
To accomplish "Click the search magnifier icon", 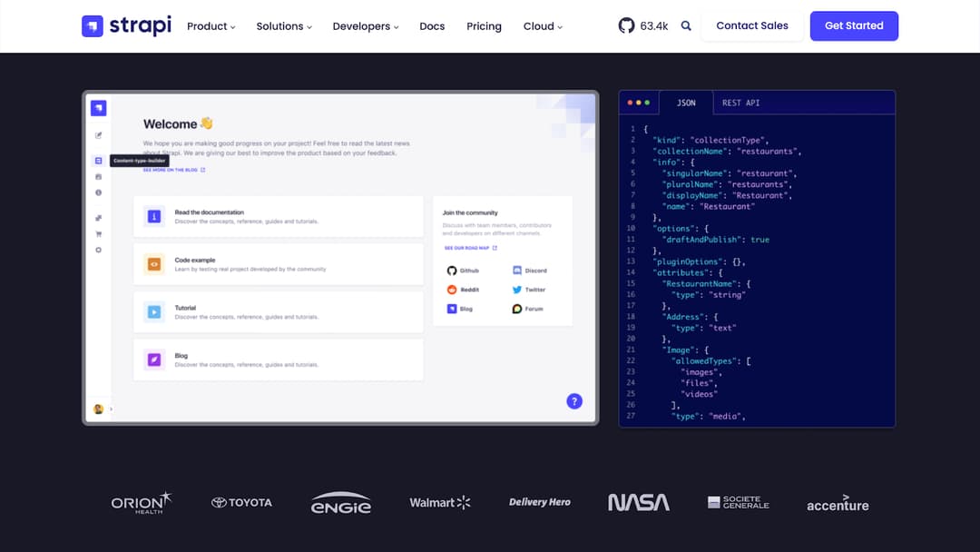I will 686,25.
